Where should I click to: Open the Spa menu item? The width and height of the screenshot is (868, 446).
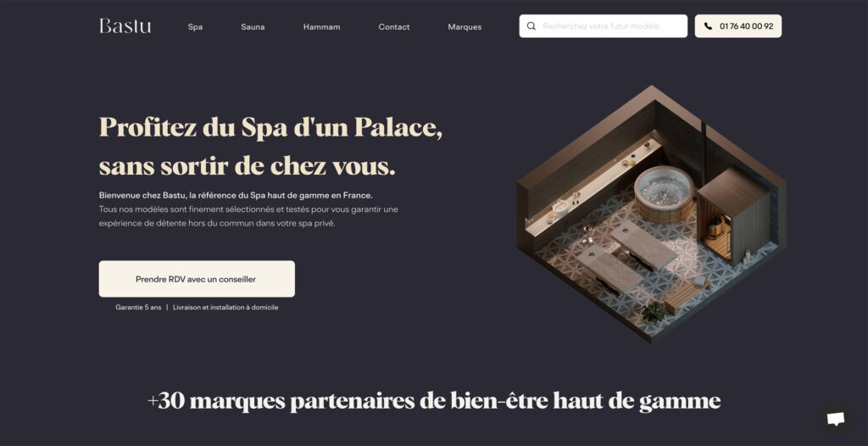195,26
